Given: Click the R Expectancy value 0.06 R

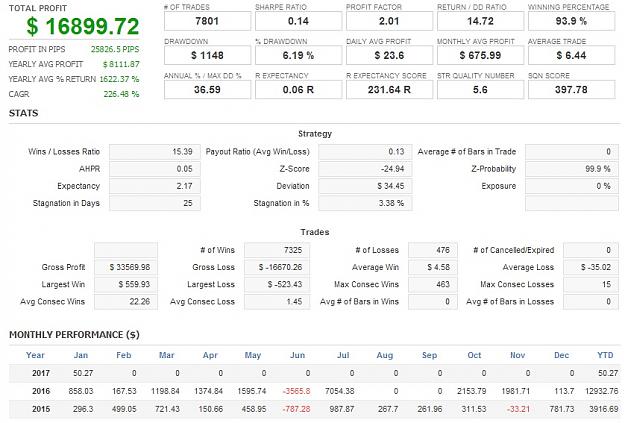Looking at the screenshot, I should (298, 90).
